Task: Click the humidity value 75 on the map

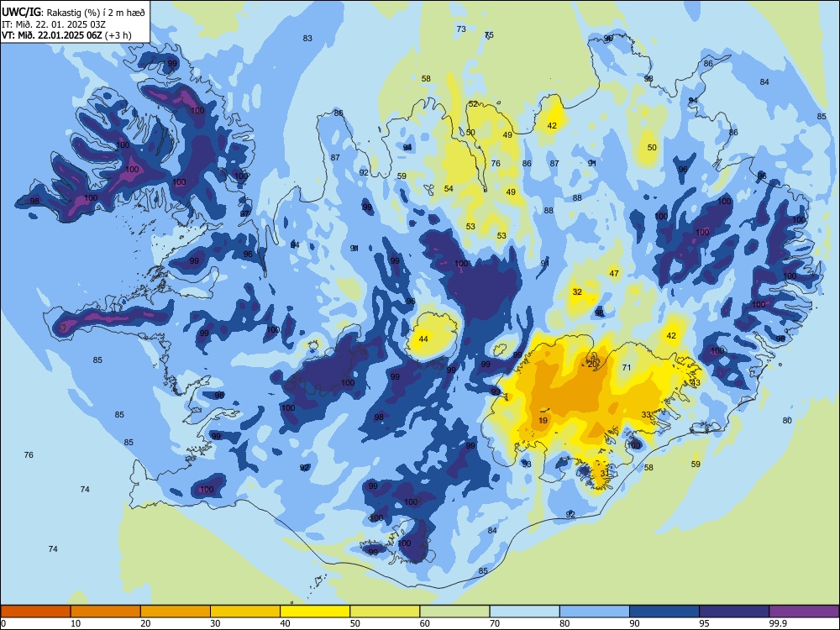Action: tap(489, 35)
